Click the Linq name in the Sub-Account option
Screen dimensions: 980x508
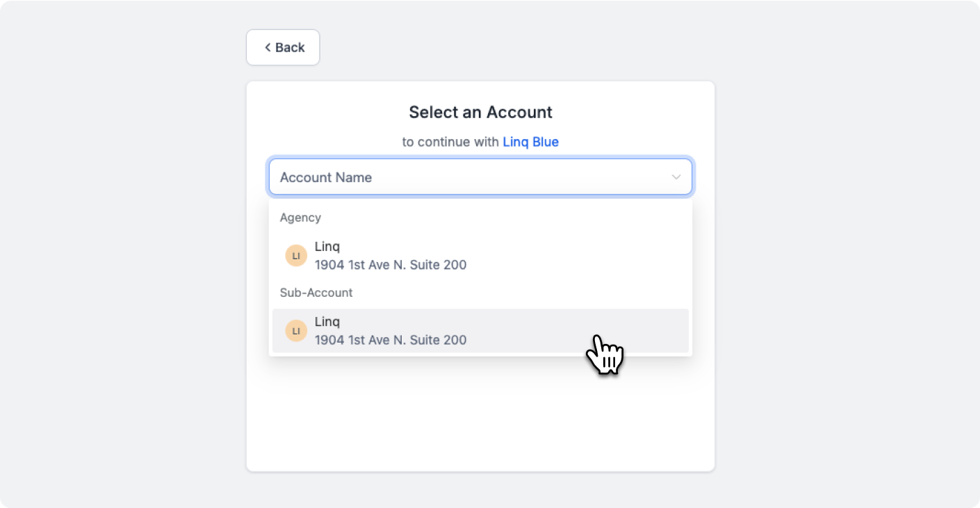[x=327, y=322]
